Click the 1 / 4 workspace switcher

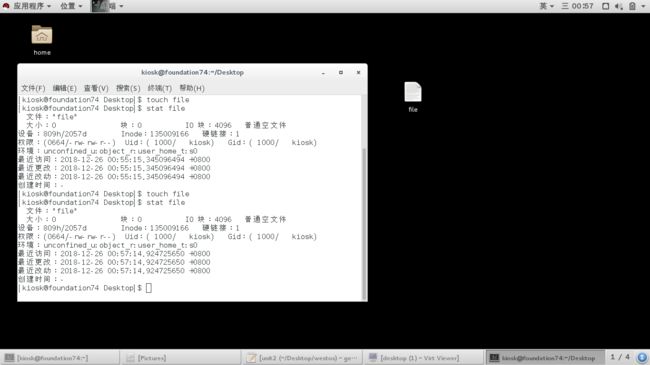(620, 357)
